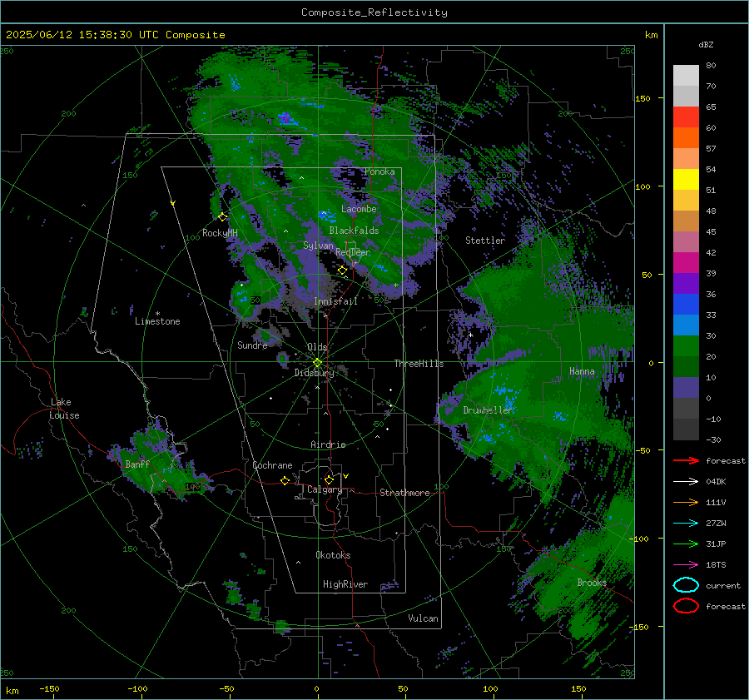Click the green 31JP arrow legend icon
Viewport: 749px width, 700px height.
(x=686, y=544)
